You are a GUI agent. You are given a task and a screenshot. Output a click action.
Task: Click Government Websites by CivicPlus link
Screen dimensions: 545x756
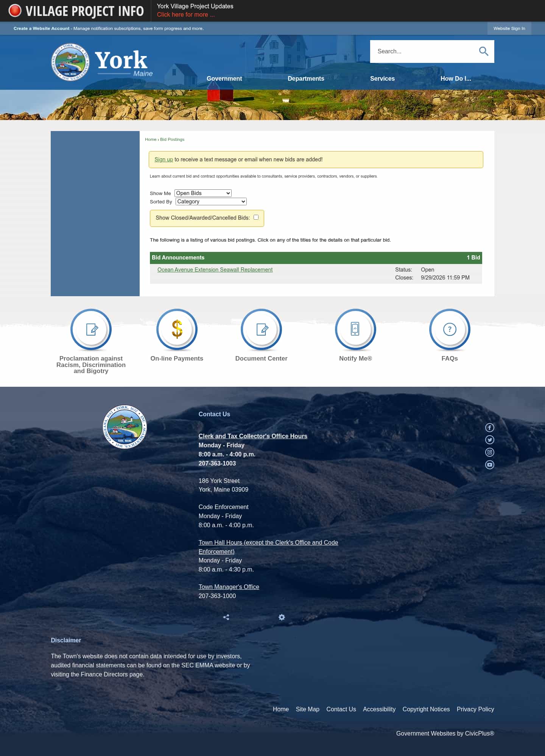[445, 733]
